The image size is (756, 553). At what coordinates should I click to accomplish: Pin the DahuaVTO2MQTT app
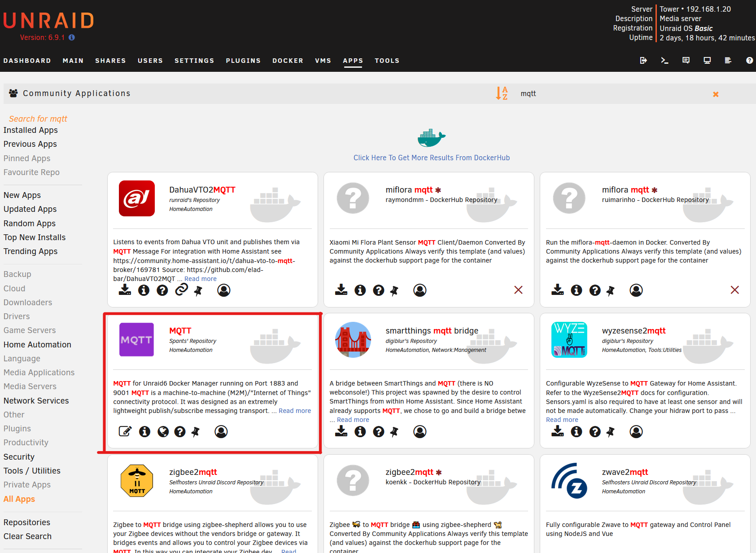[x=198, y=291]
